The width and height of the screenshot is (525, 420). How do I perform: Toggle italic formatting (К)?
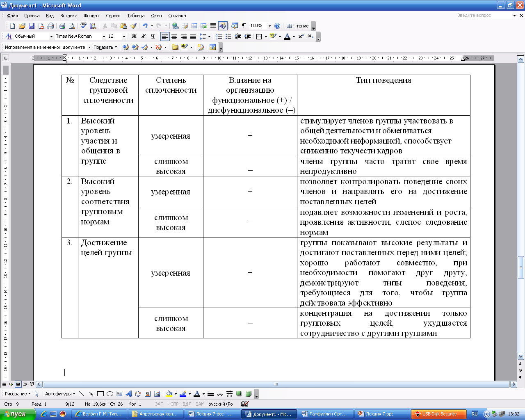tap(143, 37)
